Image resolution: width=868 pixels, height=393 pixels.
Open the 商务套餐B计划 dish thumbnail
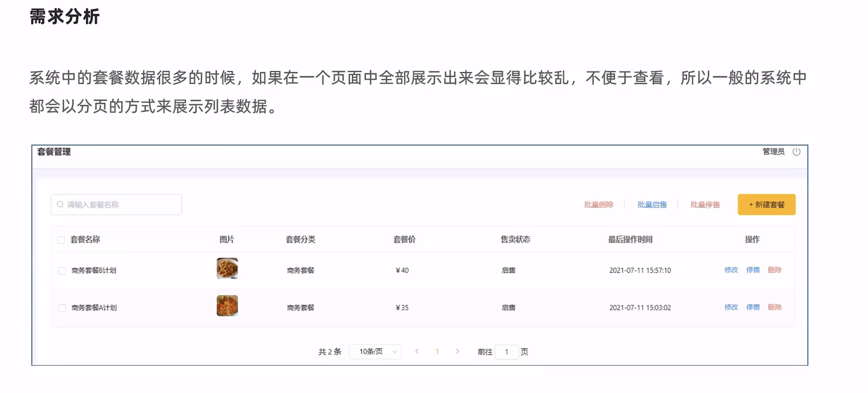[227, 268]
